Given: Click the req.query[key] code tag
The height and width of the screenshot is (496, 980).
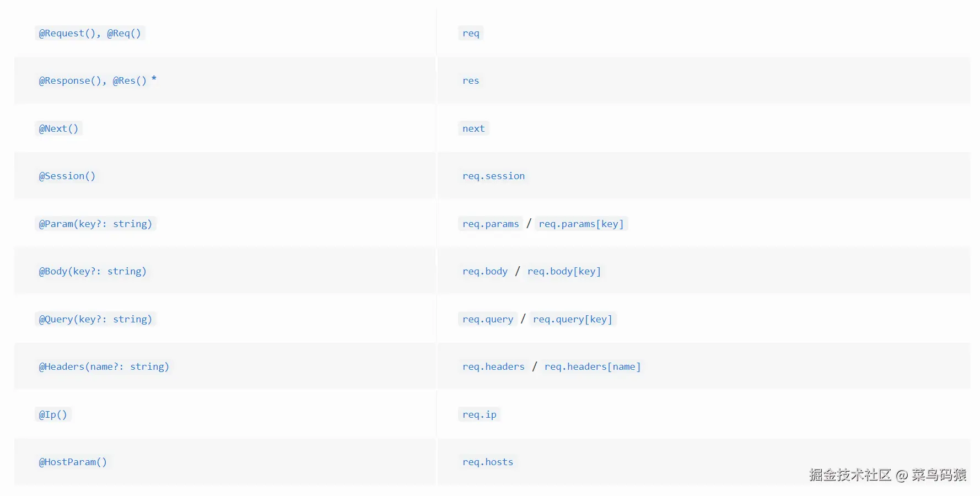Looking at the screenshot, I should 572,319.
